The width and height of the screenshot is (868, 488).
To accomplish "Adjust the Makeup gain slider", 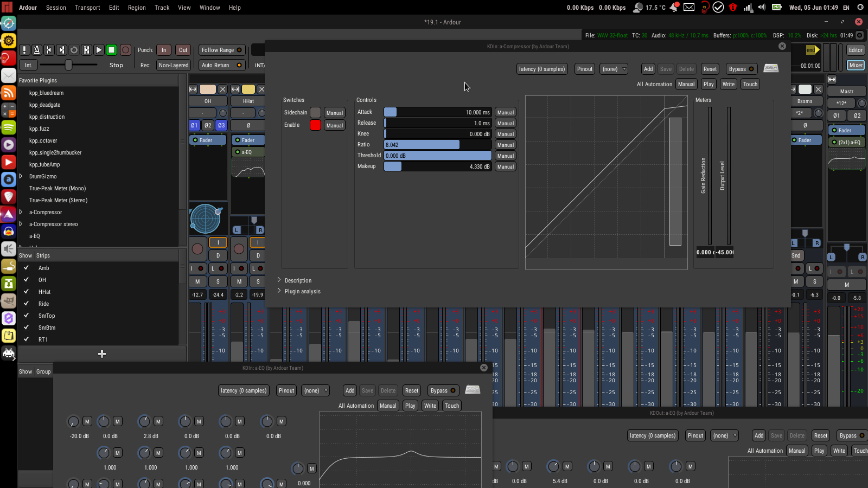I will pos(438,166).
